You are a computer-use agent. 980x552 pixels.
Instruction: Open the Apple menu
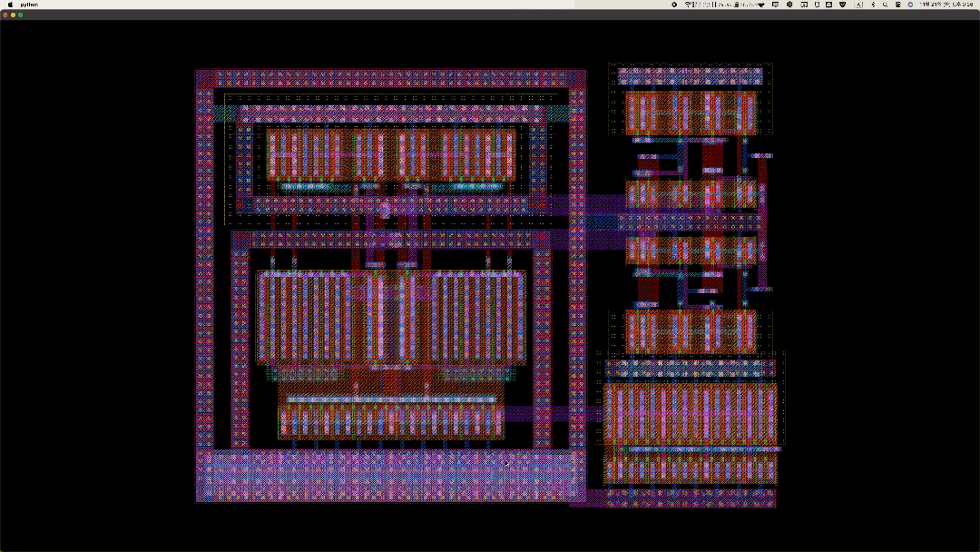pos(10,5)
